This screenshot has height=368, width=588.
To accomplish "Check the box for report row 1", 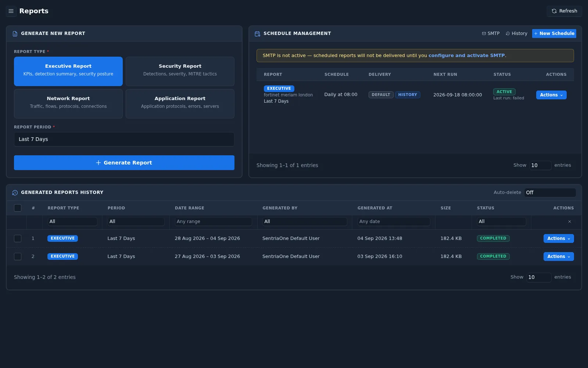I will 18,238.
